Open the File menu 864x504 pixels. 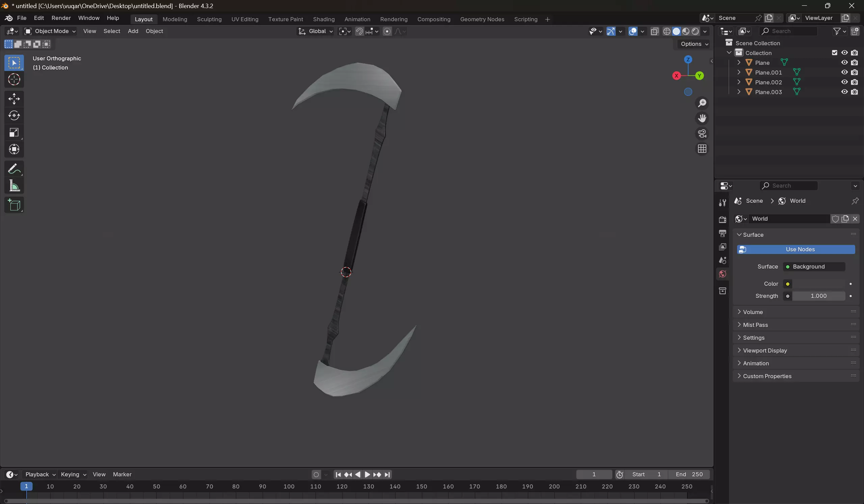(x=22, y=18)
